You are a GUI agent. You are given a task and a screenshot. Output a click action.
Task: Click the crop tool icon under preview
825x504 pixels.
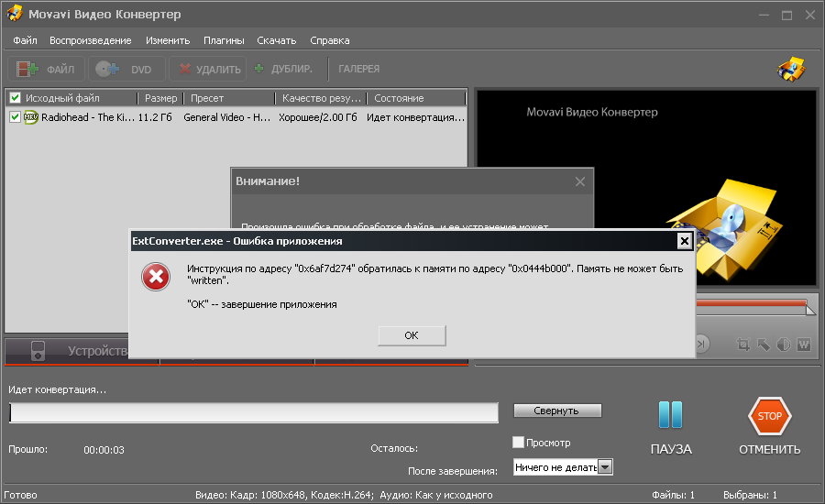pos(743,345)
